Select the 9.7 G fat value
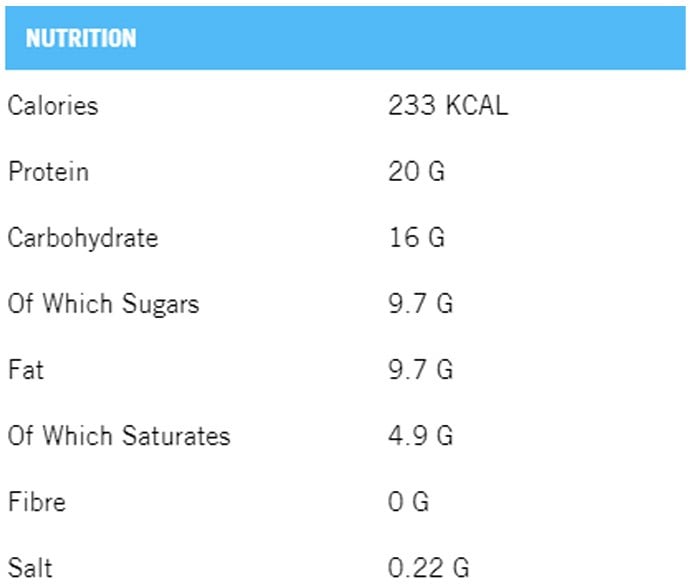 click(x=420, y=370)
